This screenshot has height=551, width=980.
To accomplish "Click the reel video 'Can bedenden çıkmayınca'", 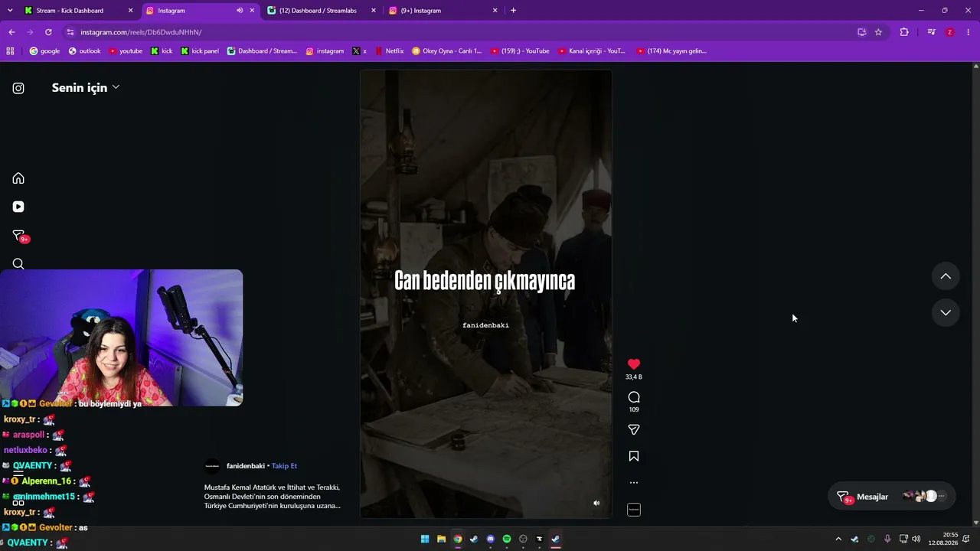I will click(x=486, y=294).
